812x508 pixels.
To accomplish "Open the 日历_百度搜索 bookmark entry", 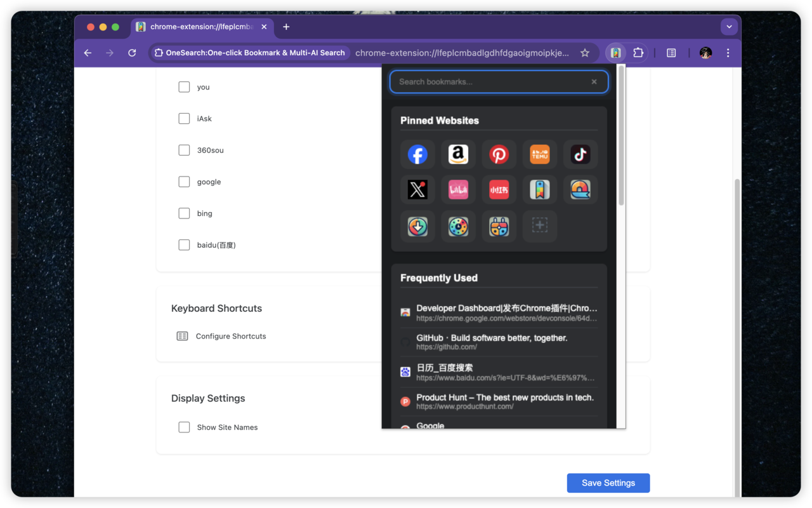I will (499, 371).
